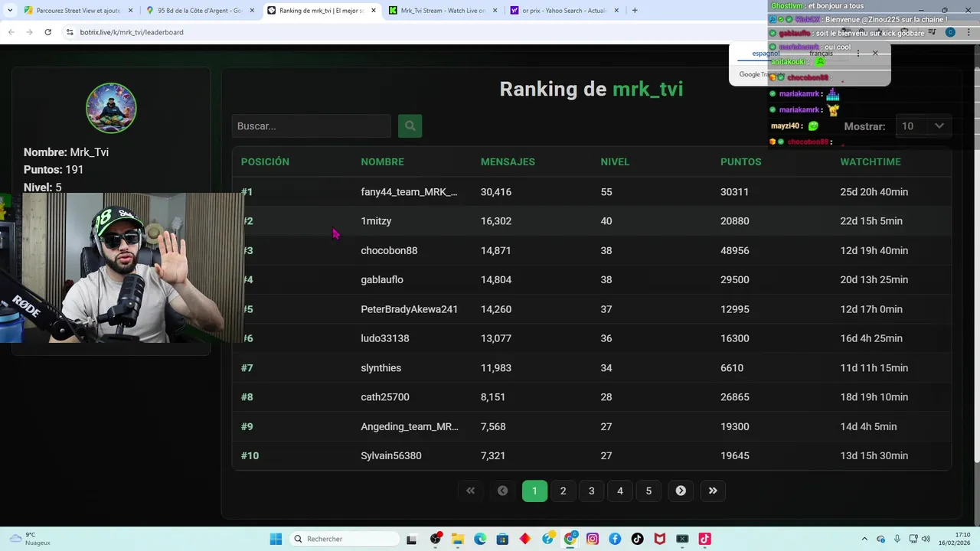The width and height of the screenshot is (980, 551).
Task: Open Microsoft Store from taskbar
Action: pos(502,539)
